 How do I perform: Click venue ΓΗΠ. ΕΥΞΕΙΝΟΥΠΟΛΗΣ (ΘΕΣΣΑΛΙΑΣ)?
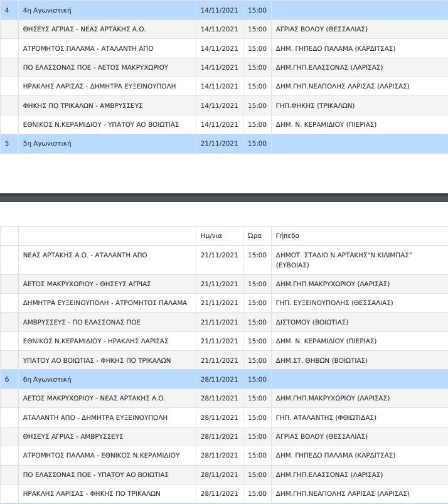[334, 303]
